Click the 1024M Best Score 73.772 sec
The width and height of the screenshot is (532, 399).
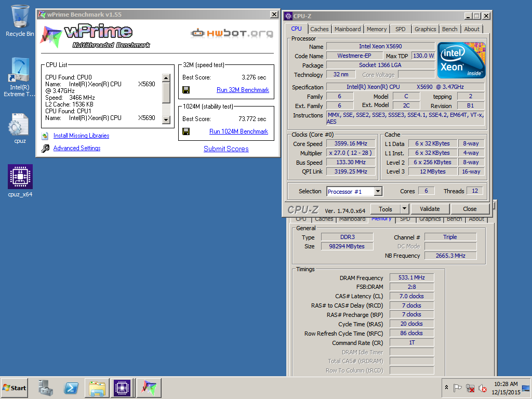[252, 119]
